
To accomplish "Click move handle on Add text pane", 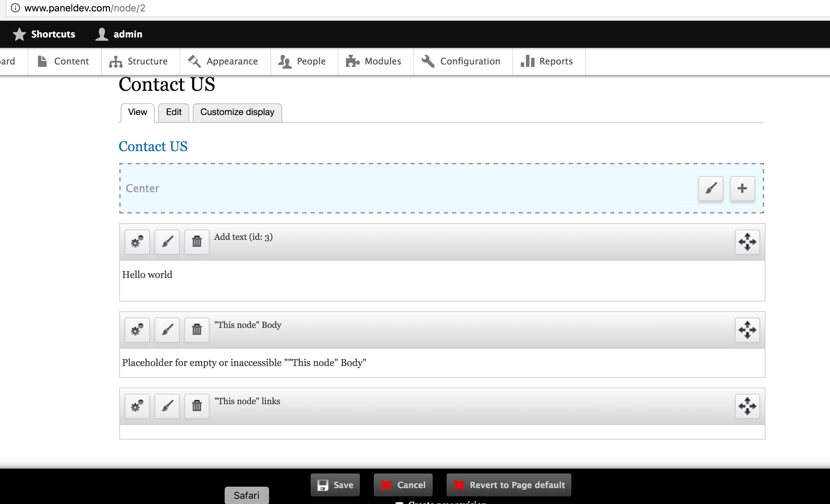I will 747,242.
